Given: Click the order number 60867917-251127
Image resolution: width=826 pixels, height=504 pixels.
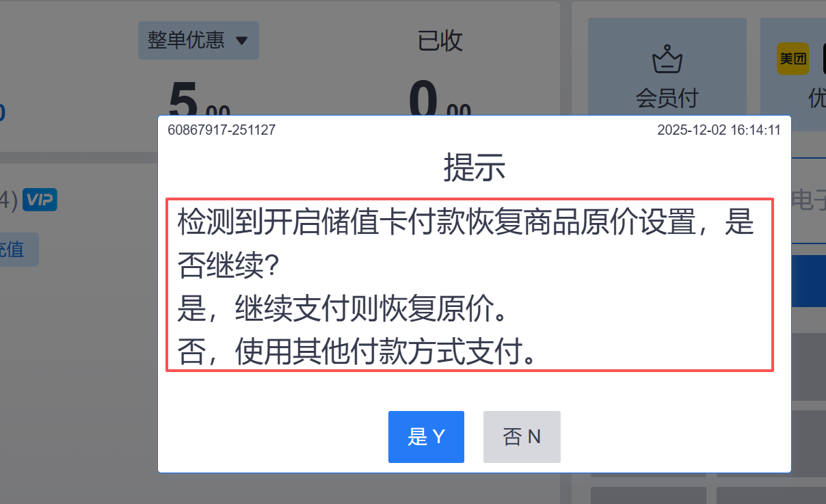Looking at the screenshot, I should 222,130.
